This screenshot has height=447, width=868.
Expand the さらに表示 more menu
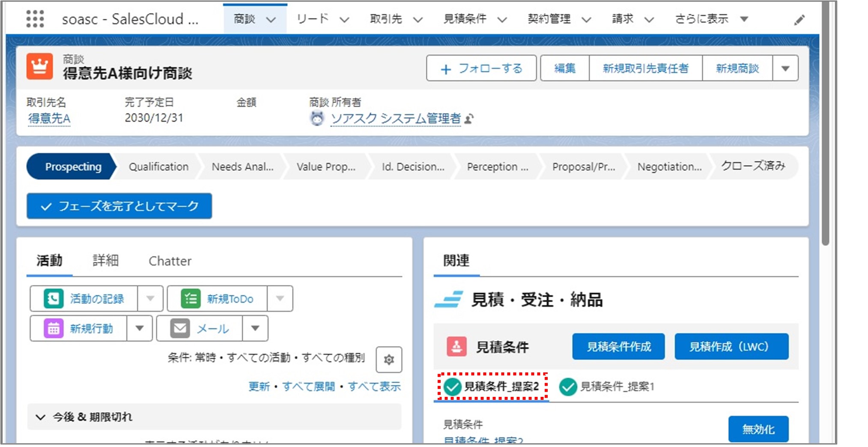[x=711, y=19]
